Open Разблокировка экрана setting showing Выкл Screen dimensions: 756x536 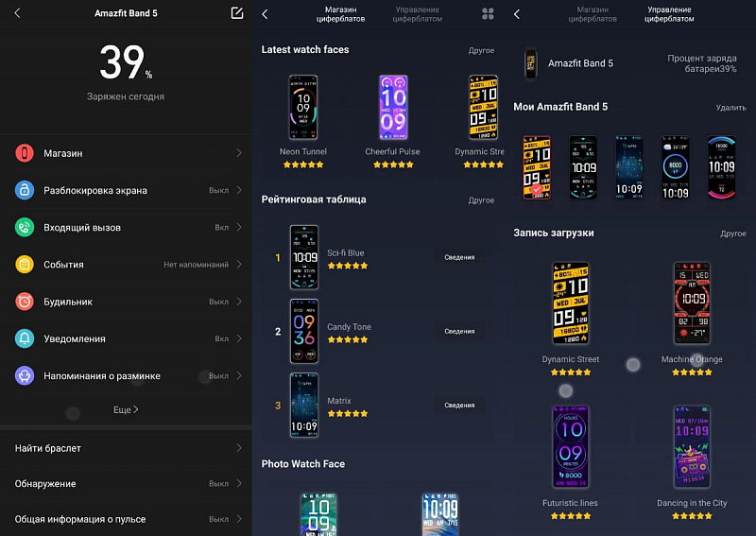(126, 190)
